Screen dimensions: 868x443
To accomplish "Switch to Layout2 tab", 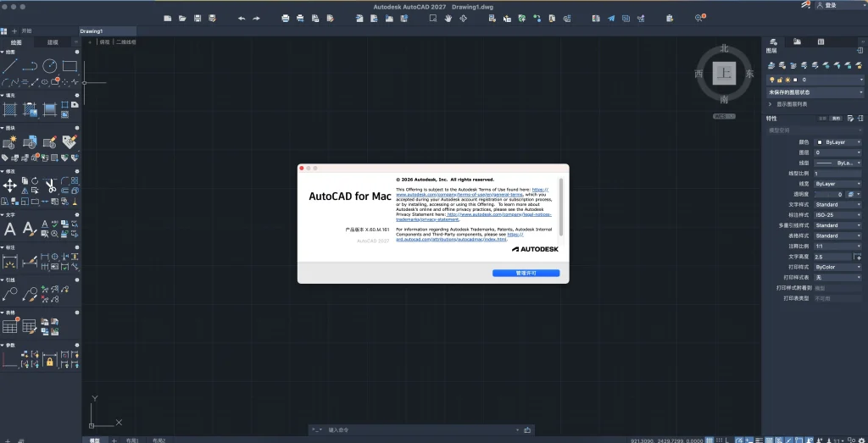I will (159, 440).
